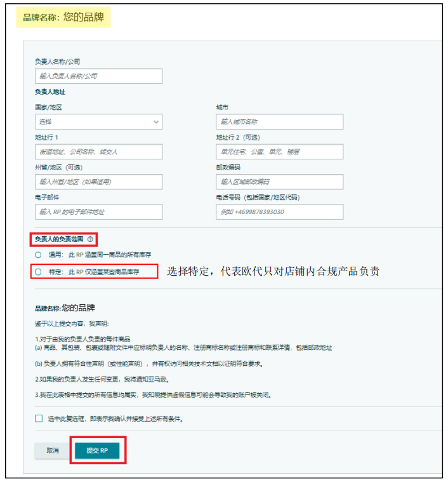The width and height of the screenshot is (448, 482).
Task: Select the 通用 RP coverage radio option
Action: coord(38,255)
